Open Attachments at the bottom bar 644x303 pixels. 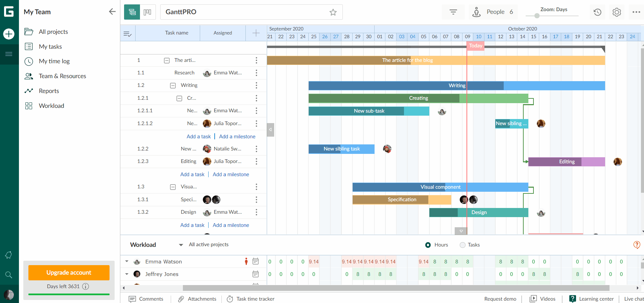(x=197, y=299)
